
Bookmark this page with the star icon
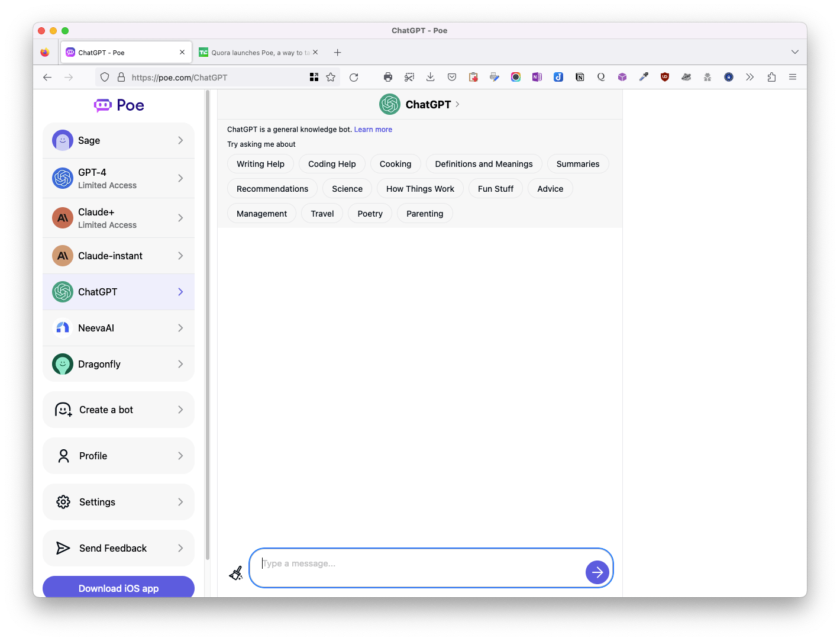(x=331, y=78)
